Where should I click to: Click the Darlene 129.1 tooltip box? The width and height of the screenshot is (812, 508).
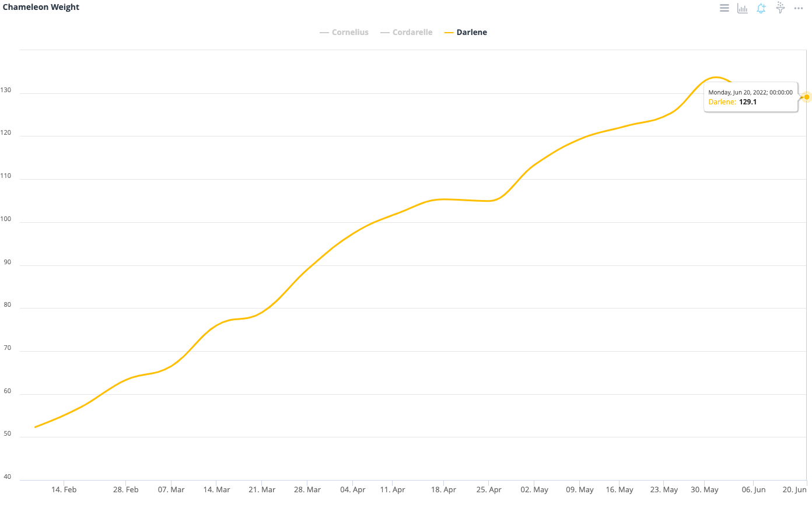[x=750, y=97]
